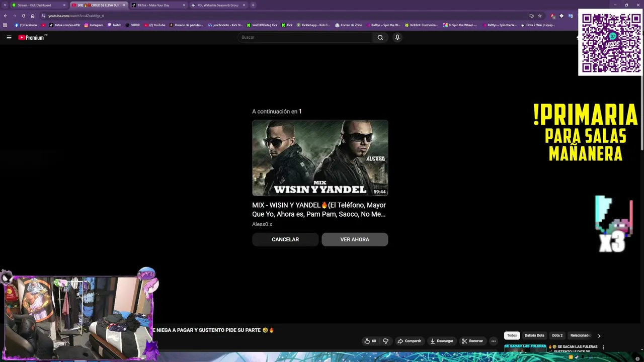Open the KickBot Customiza bookmark
The height and width of the screenshot is (362, 644).
(x=422, y=25)
